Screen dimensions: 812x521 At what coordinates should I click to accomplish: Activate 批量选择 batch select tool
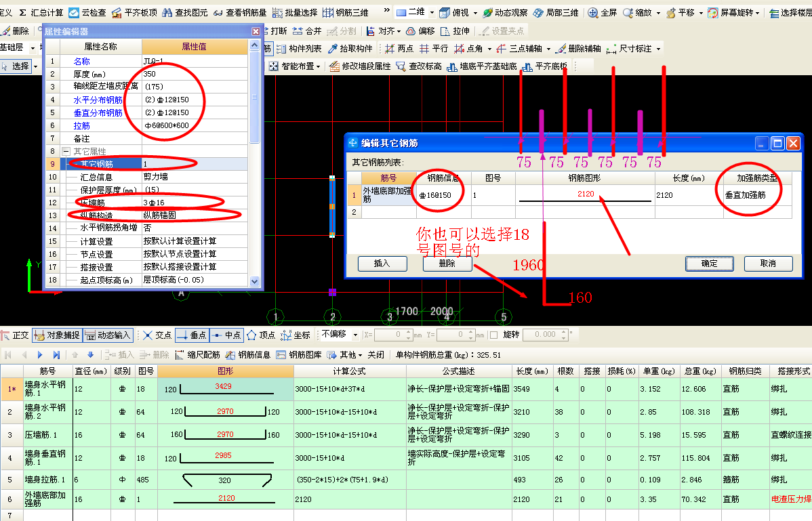[x=295, y=12]
